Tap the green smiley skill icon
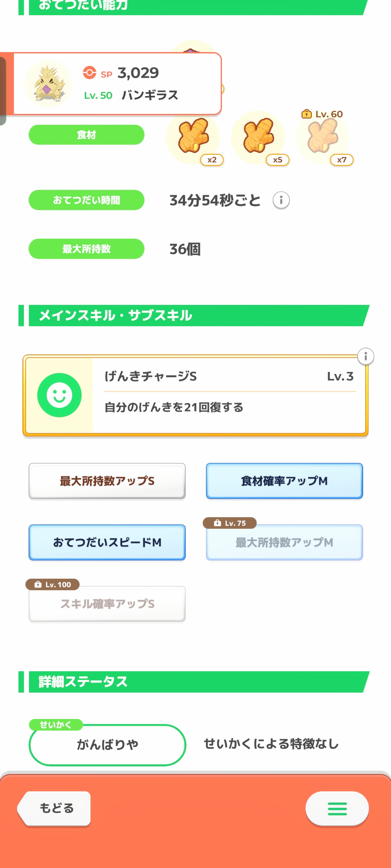The image size is (391, 868). coord(59,395)
